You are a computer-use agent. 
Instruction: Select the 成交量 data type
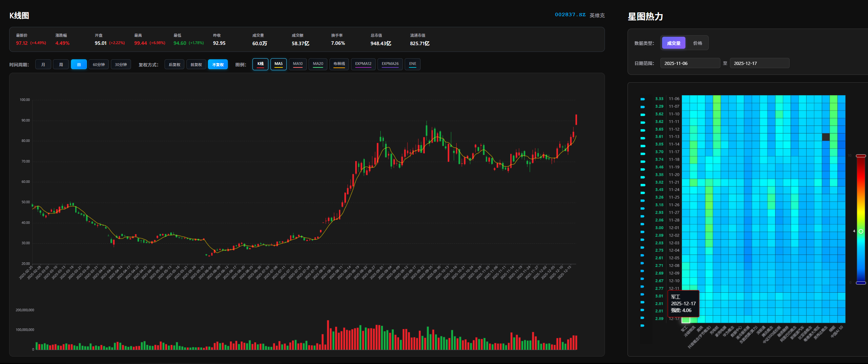[673, 43]
